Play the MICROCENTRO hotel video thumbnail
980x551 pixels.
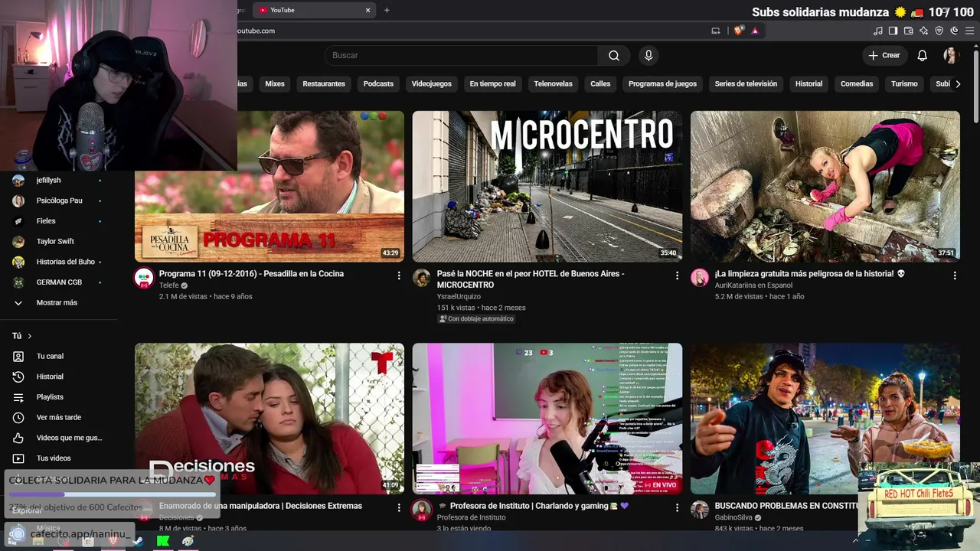click(547, 186)
